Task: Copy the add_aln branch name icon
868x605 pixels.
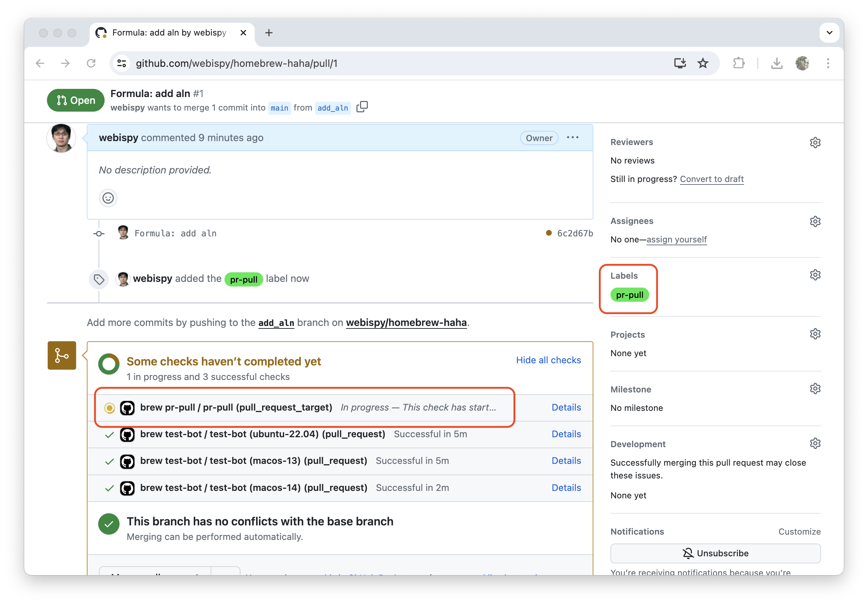Action: click(362, 107)
